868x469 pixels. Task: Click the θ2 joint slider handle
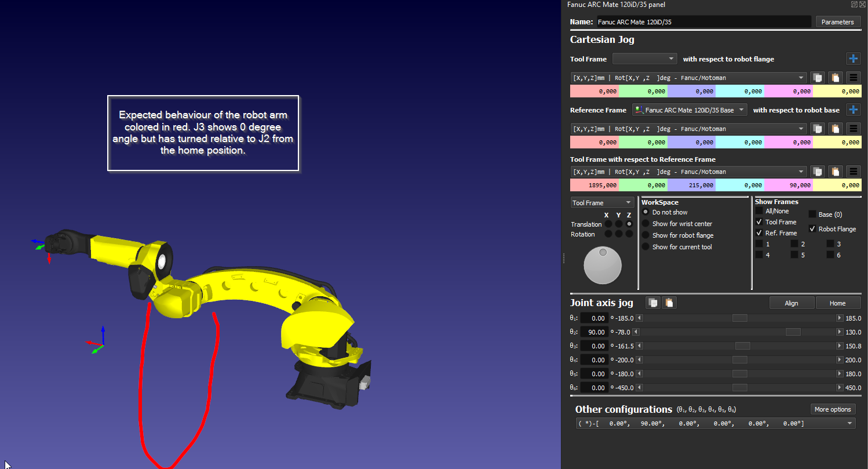[793, 332]
